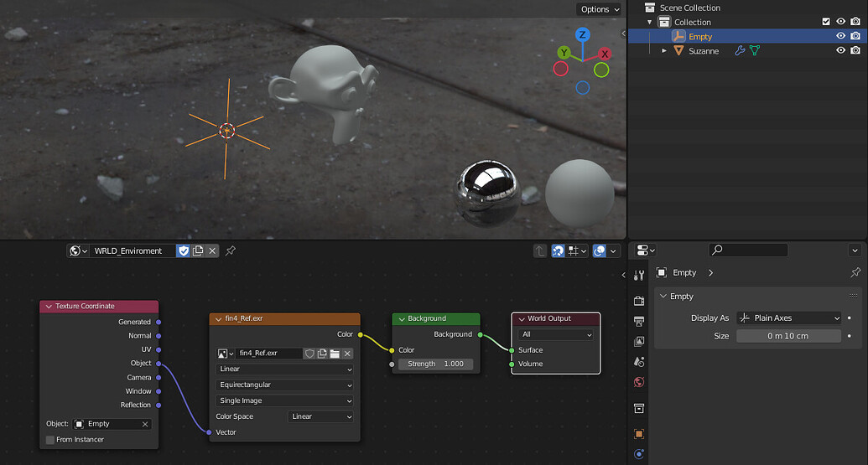Toggle fake user for WRLD_Enviroment
Viewport: 868px width, 465px height.
[183, 251]
